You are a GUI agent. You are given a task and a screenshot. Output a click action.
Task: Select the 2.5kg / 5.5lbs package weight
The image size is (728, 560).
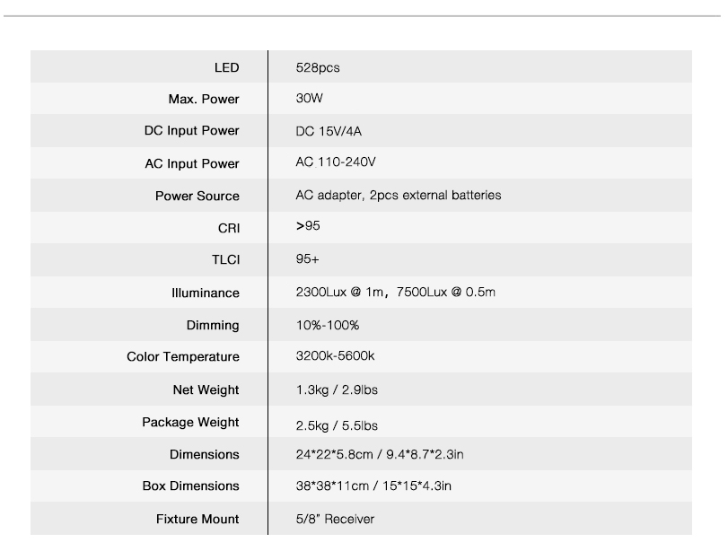tap(337, 423)
